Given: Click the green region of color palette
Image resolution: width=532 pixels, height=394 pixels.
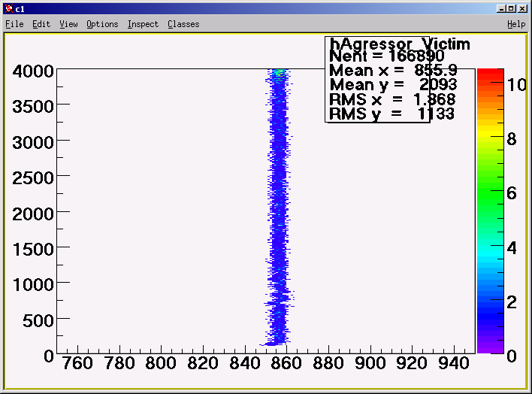Looking at the screenshot, I should click(x=490, y=190).
